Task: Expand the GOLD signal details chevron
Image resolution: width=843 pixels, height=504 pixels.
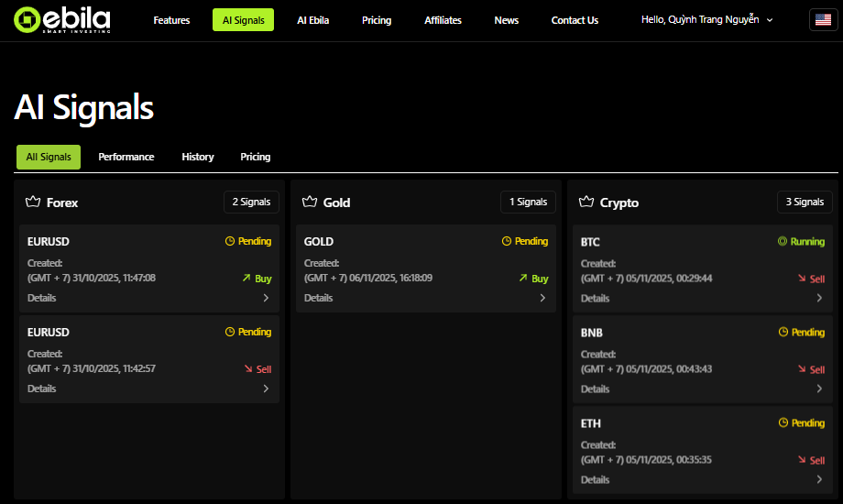Action: (542, 298)
